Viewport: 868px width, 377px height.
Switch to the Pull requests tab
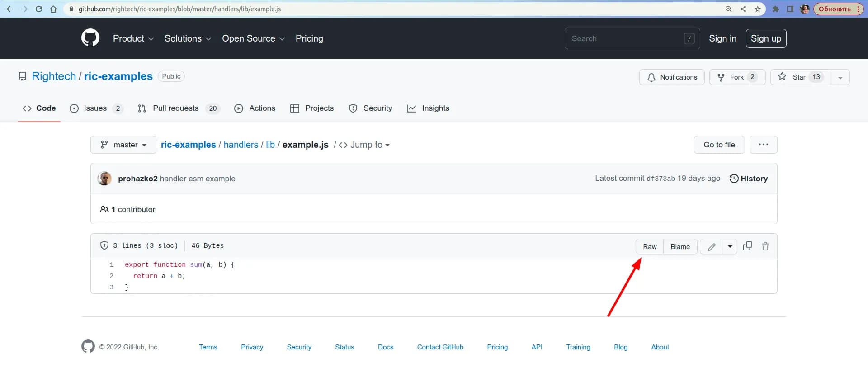click(175, 108)
